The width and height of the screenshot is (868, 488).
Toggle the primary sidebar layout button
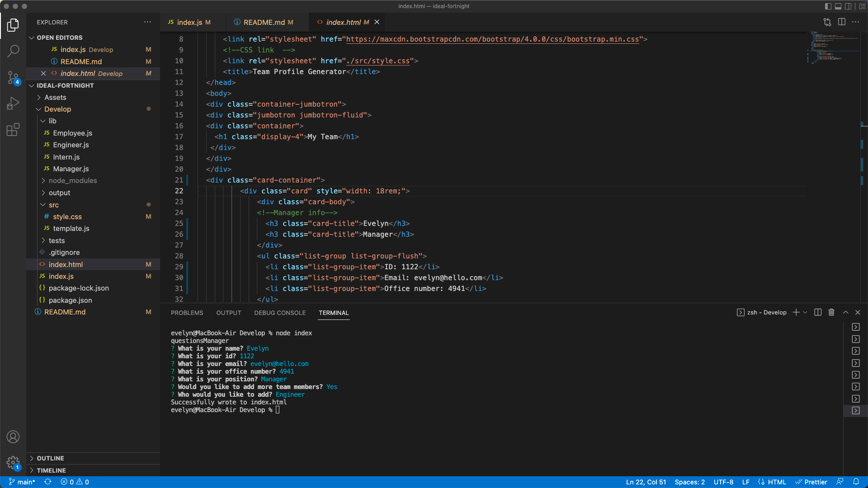pyautogui.click(x=828, y=6)
